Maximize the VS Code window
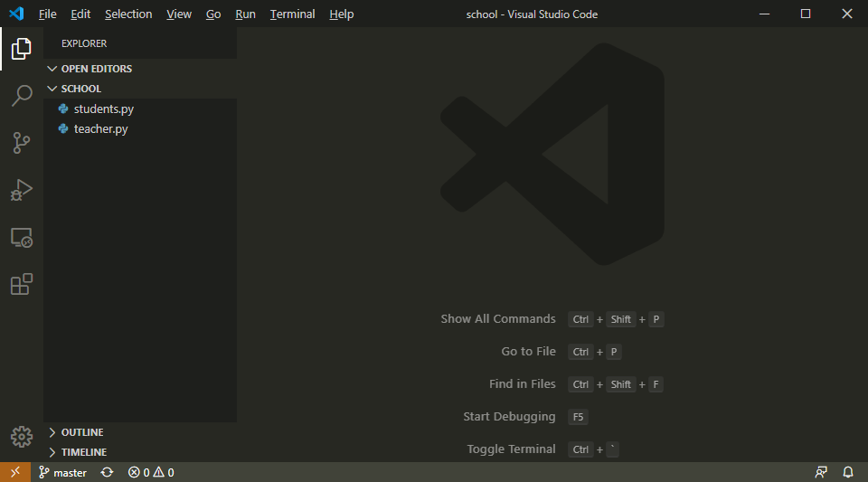The image size is (868, 482). pos(806,14)
